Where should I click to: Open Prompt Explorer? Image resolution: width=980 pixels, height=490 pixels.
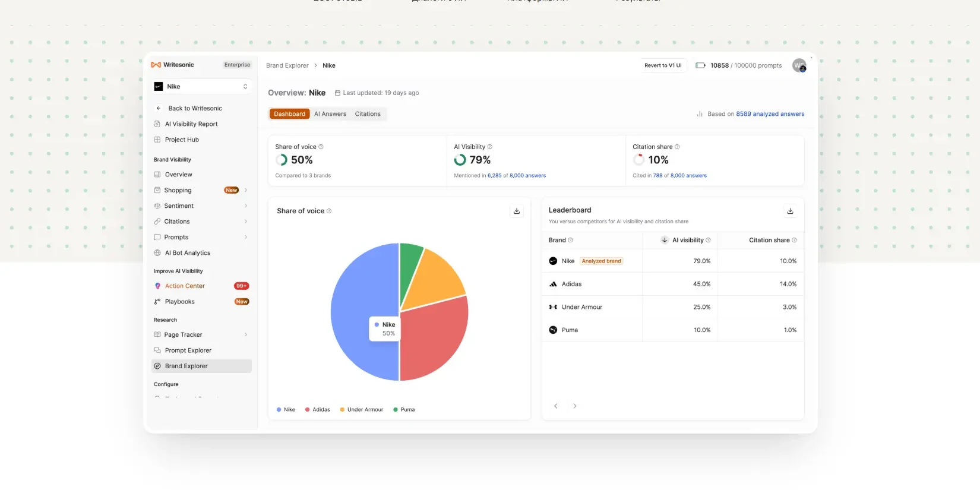coord(188,350)
